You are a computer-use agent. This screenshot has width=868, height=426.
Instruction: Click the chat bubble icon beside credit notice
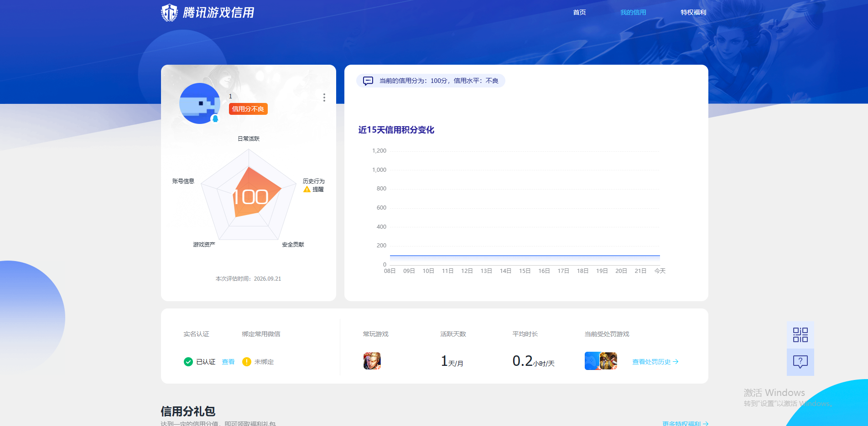(368, 81)
